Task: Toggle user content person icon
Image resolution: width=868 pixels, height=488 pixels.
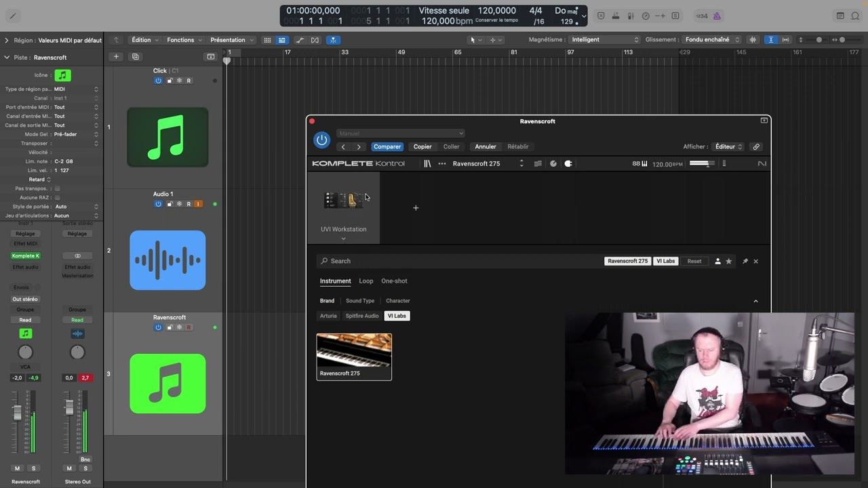Action: 717,261
